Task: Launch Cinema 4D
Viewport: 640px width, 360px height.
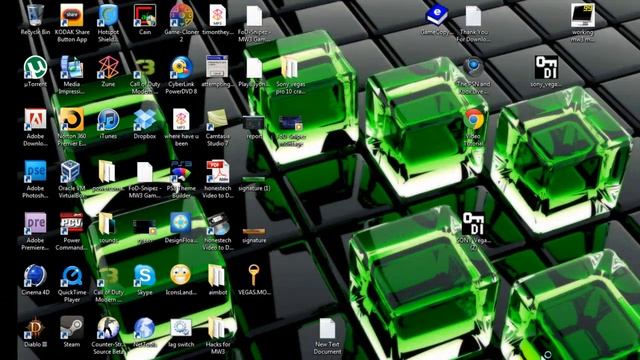Action: (x=35, y=276)
